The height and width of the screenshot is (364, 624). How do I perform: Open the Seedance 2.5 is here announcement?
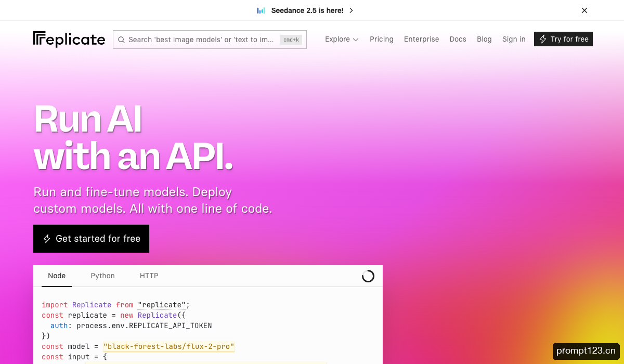coord(307,10)
